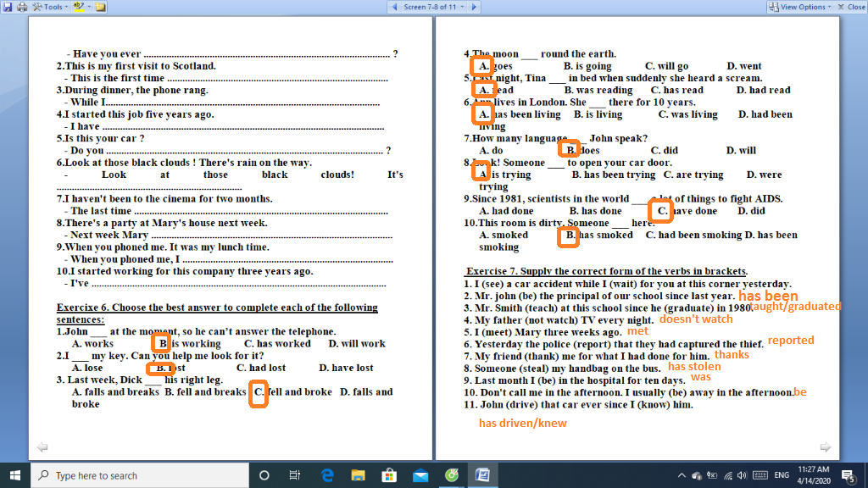Click the orange annotation 'has stolen'
This screenshot has height=488, width=868.
[x=694, y=366]
